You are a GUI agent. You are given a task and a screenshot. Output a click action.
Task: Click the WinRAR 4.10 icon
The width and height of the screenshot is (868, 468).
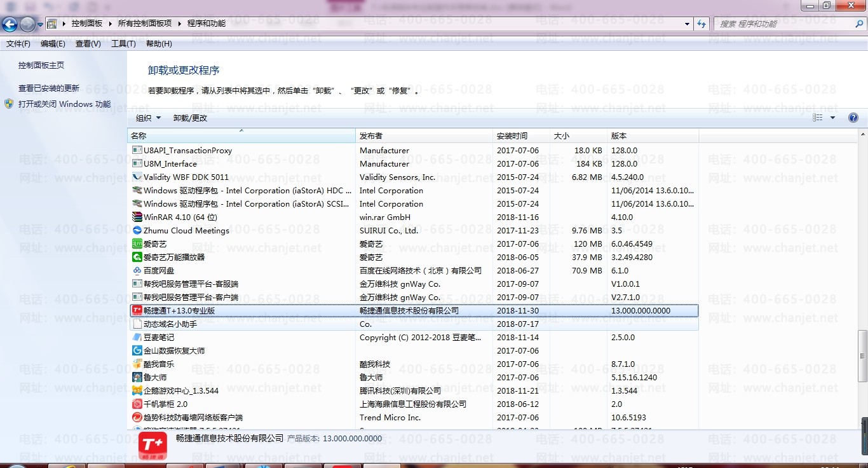137,217
